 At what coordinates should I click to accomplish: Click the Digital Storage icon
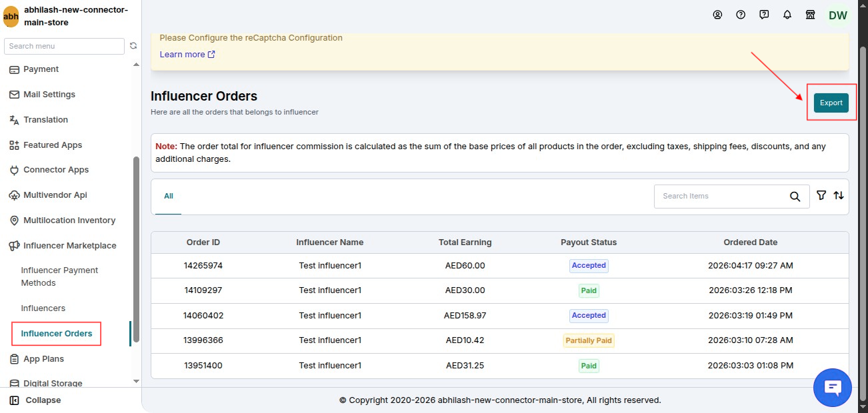pyautogui.click(x=14, y=384)
